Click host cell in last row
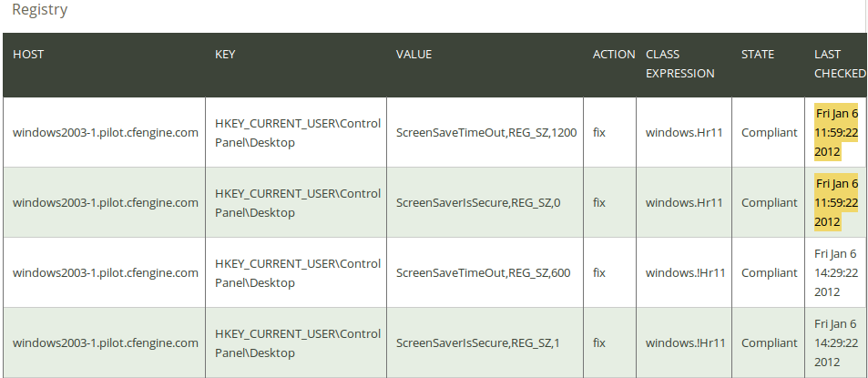This screenshot has height=378, width=868. click(105, 343)
